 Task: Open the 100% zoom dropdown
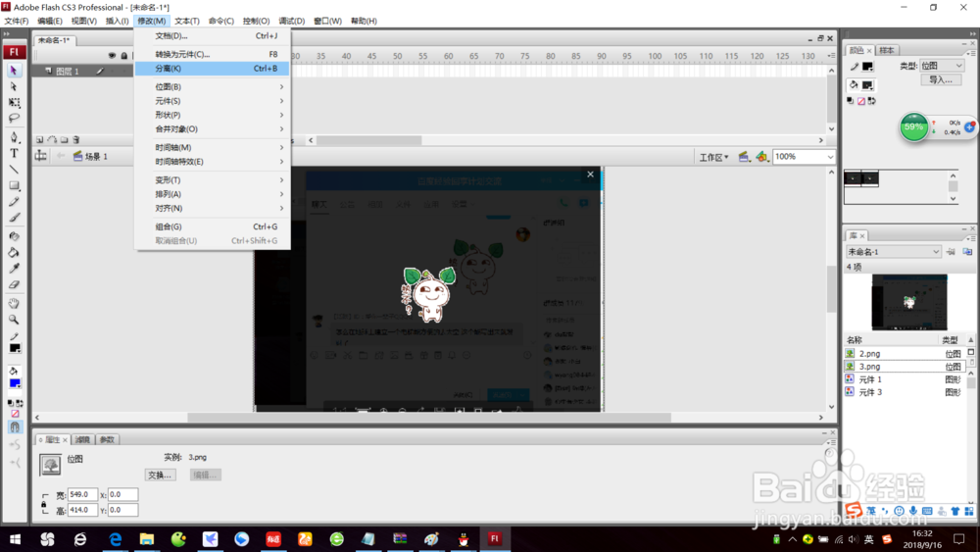[x=804, y=157]
